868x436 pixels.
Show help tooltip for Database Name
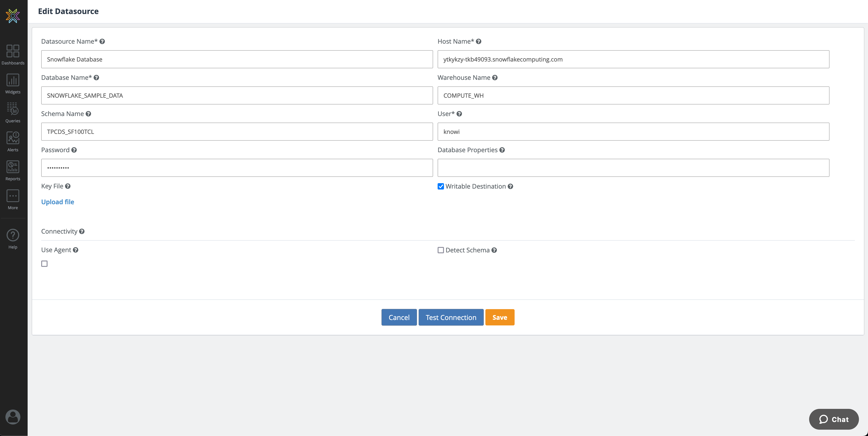tap(96, 78)
